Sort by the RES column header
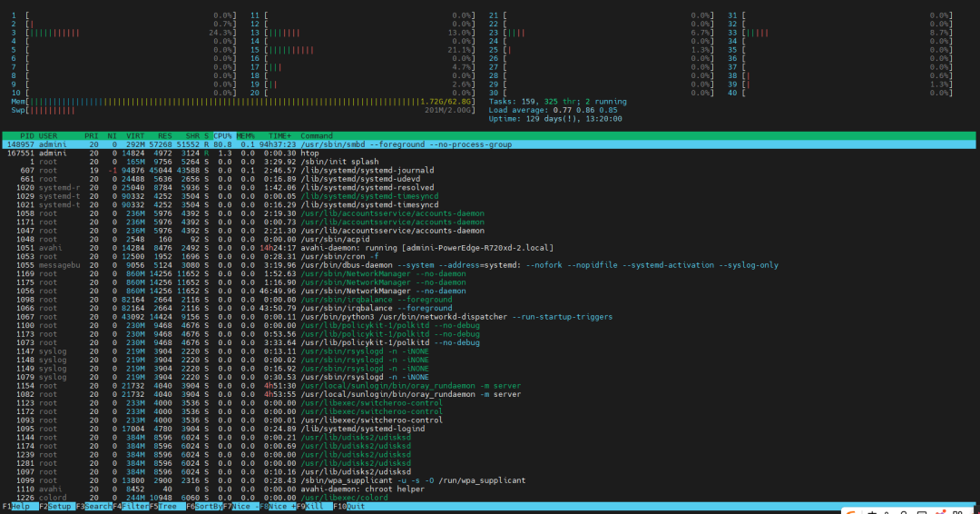The height and width of the screenshot is (514, 980). click(x=164, y=135)
